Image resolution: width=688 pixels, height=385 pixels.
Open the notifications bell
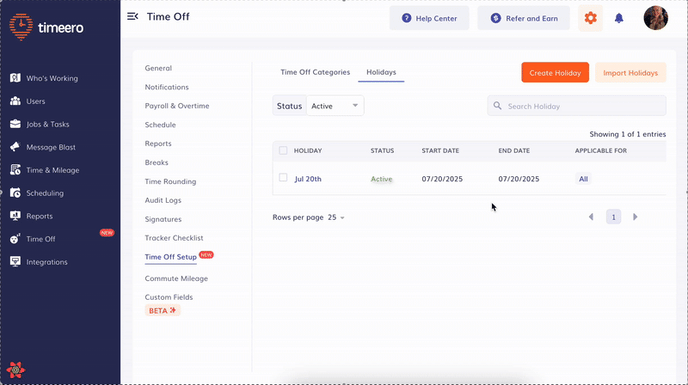coord(619,18)
